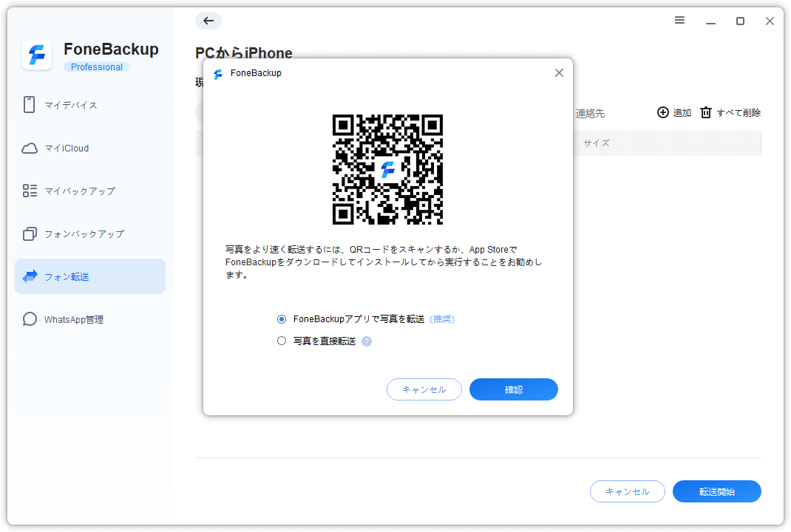This screenshot has width=791, height=532.
Task: Click the 転送開始 button
Action: (x=717, y=491)
